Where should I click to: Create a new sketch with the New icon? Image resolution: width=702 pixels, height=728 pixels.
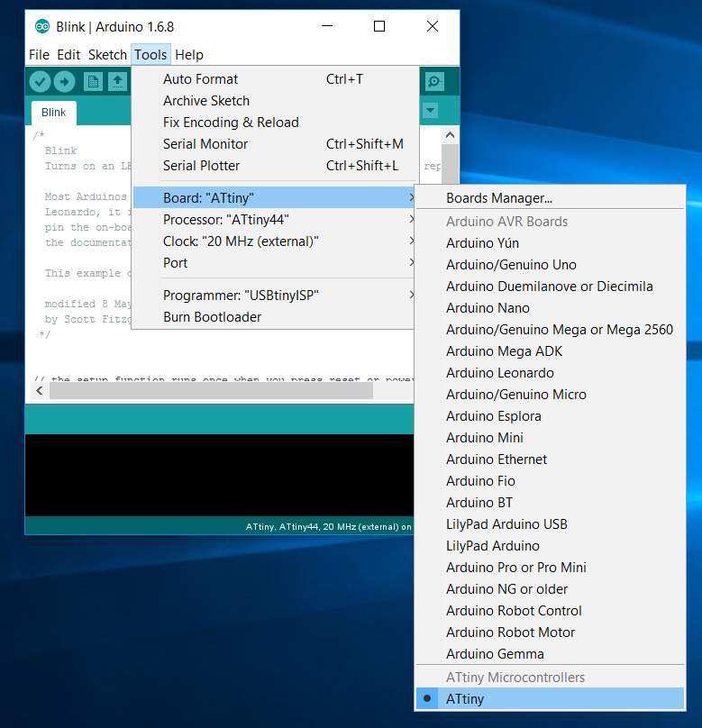[93, 82]
